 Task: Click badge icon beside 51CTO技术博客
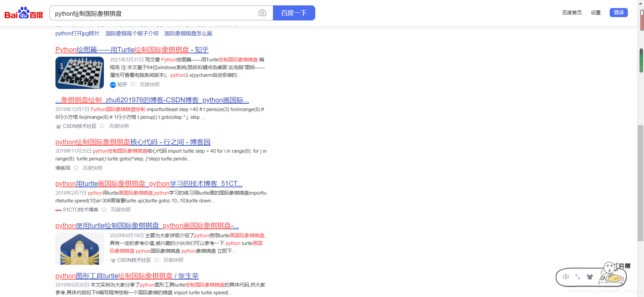coord(104,210)
